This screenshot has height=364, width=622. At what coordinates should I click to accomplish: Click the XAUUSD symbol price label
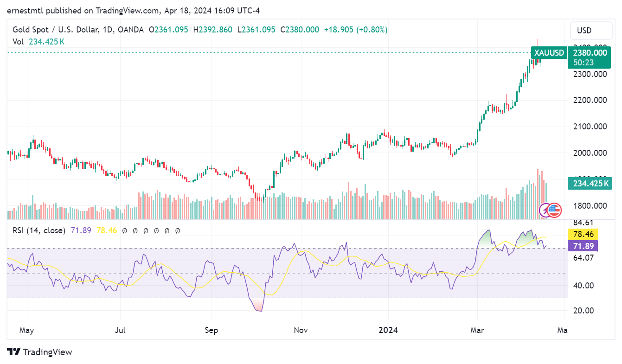(549, 53)
